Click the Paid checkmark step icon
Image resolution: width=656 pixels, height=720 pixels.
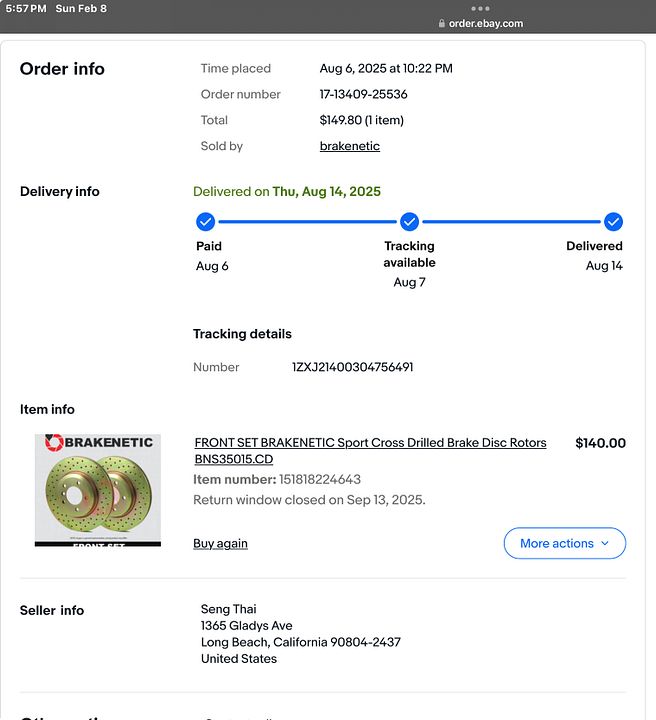coord(205,222)
